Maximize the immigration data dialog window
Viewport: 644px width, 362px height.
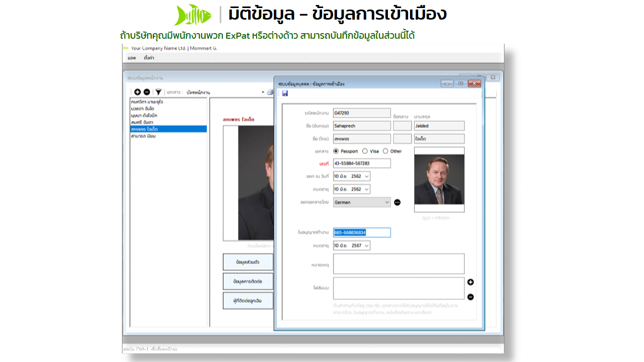[x=460, y=84]
